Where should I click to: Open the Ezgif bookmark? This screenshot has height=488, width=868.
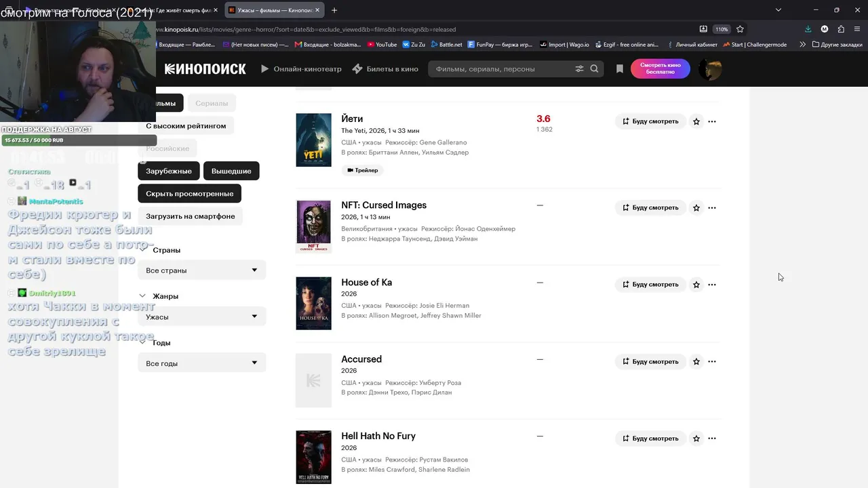coord(627,45)
